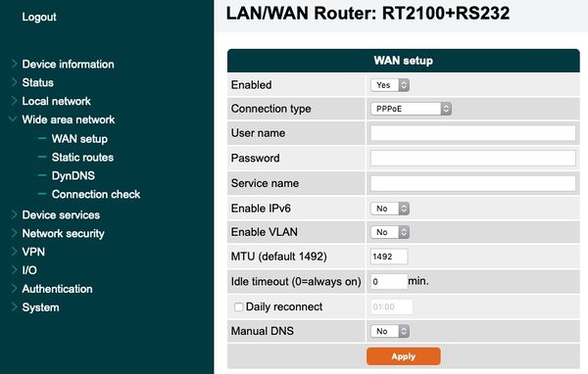Click the orange Apply button
The width and height of the screenshot is (588, 374).
tap(404, 356)
